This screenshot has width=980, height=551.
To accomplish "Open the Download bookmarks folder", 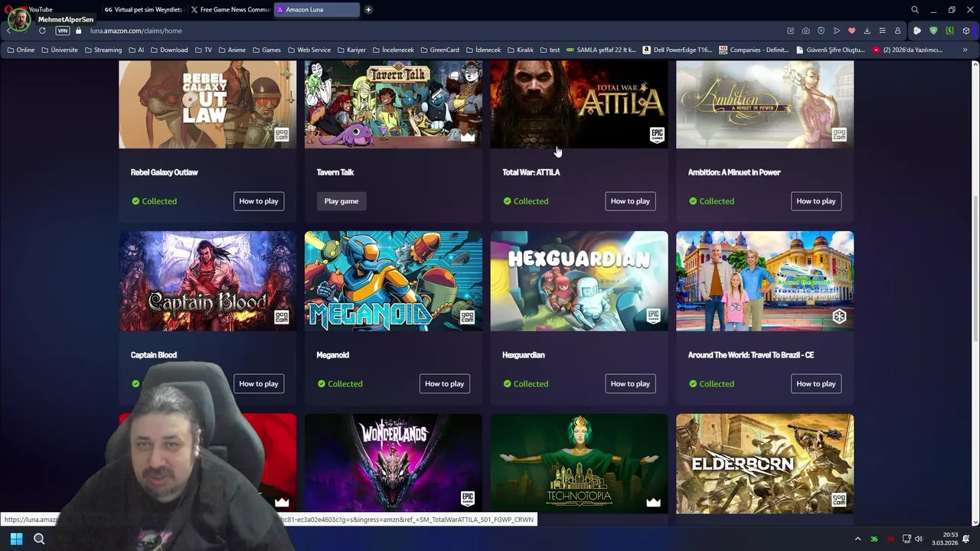I will click(x=169, y=50).
